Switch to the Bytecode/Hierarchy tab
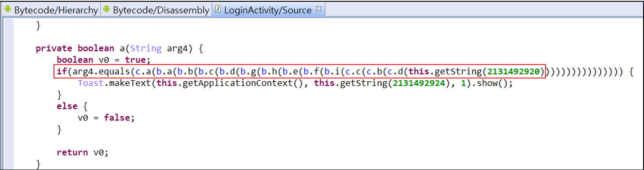This screenshot has width=644, height=170. pyautogui.click(x=51, y=10)
